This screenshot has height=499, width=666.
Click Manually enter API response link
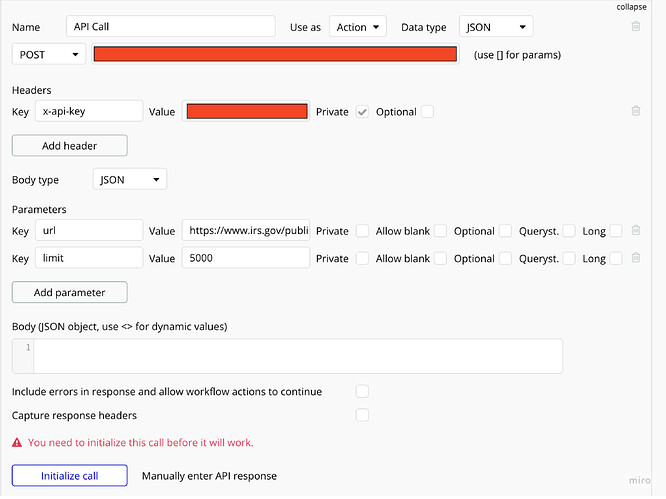tap(209, 476)
